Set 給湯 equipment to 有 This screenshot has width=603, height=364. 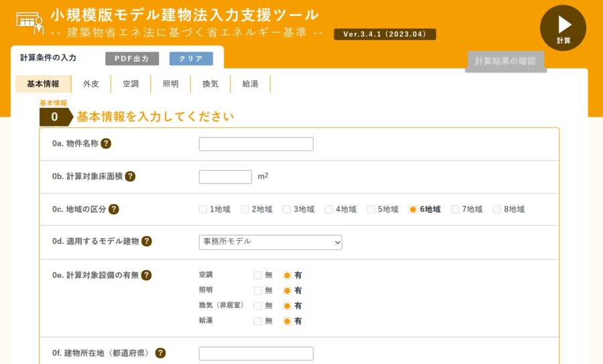pos(287,321)
